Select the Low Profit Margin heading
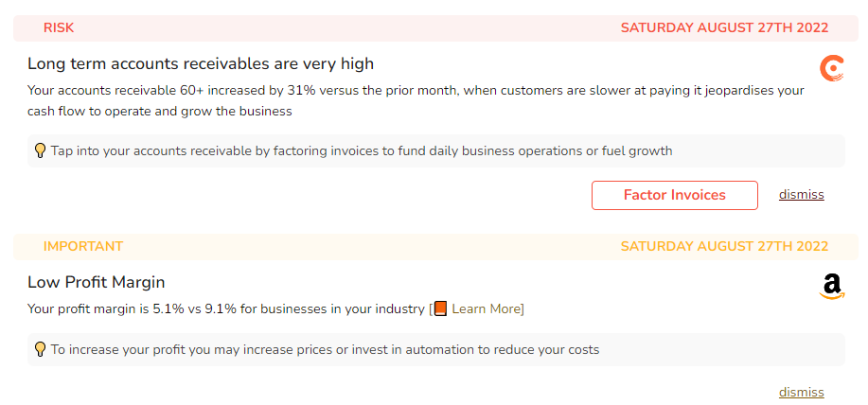The width and height of the screenshot is (868, 405). point(97,282)
